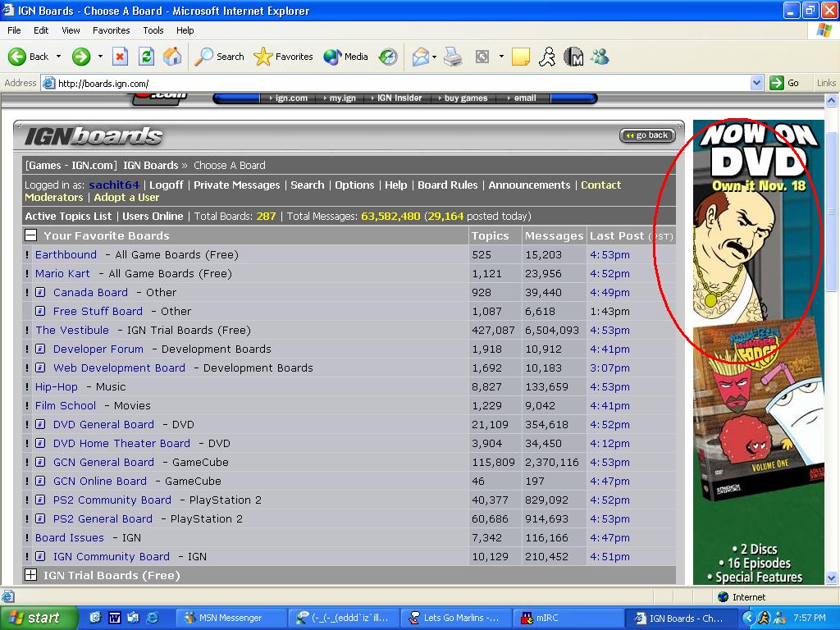Launch the AIM running man toolbar icon
Viewport: 840px width, 630px height.
pyautogui.click(x=547, y=57)
